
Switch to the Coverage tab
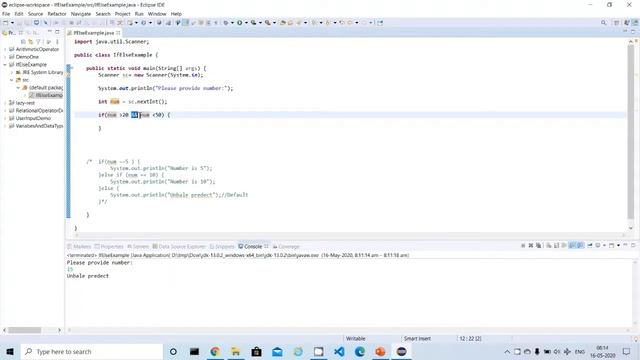coord(286,247)
